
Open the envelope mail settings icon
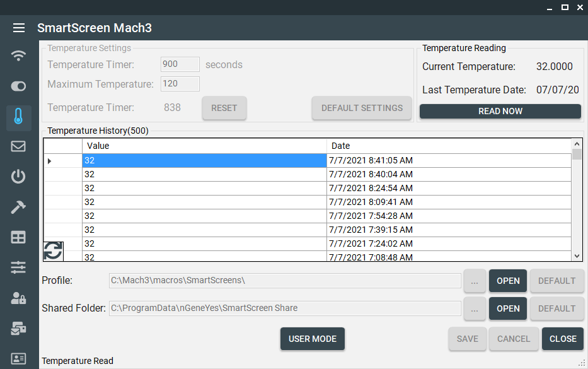click(19, 146)
